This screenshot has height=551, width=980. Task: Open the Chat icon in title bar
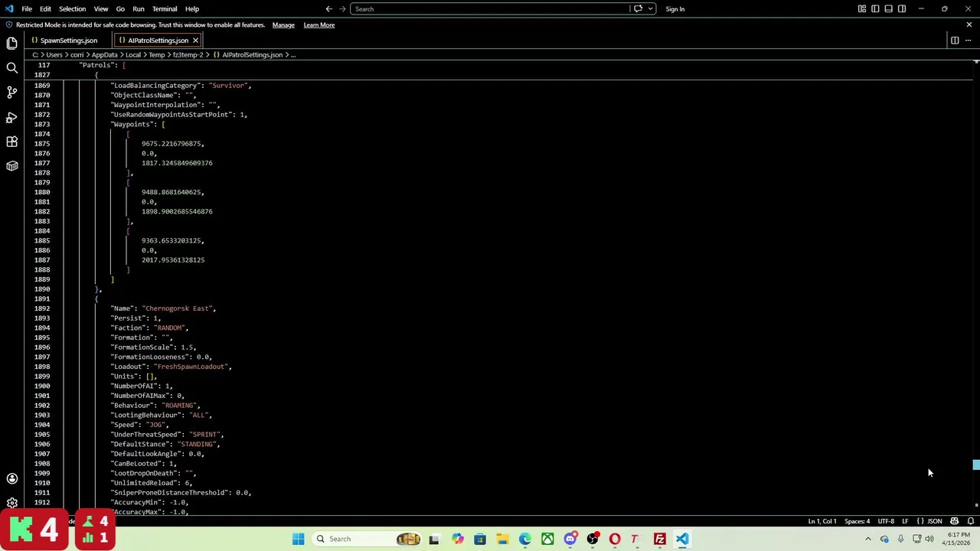coord(639,9)
